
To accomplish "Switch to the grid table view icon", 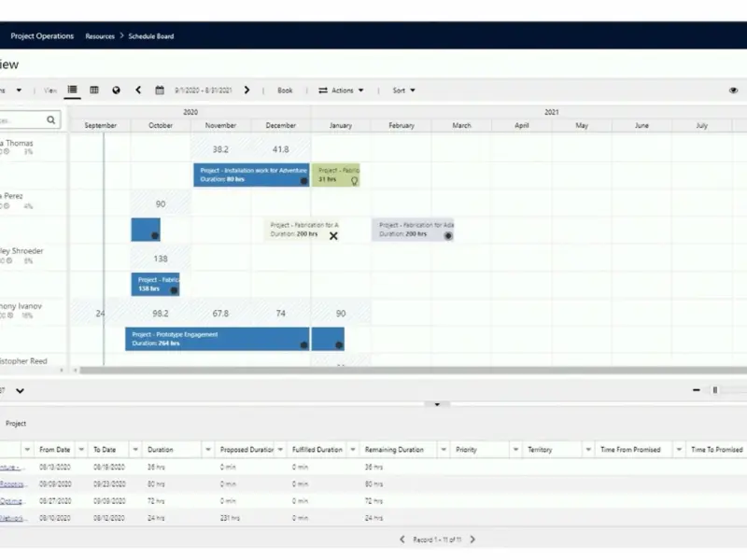I will pyautogui.click(x=94, y=91).
